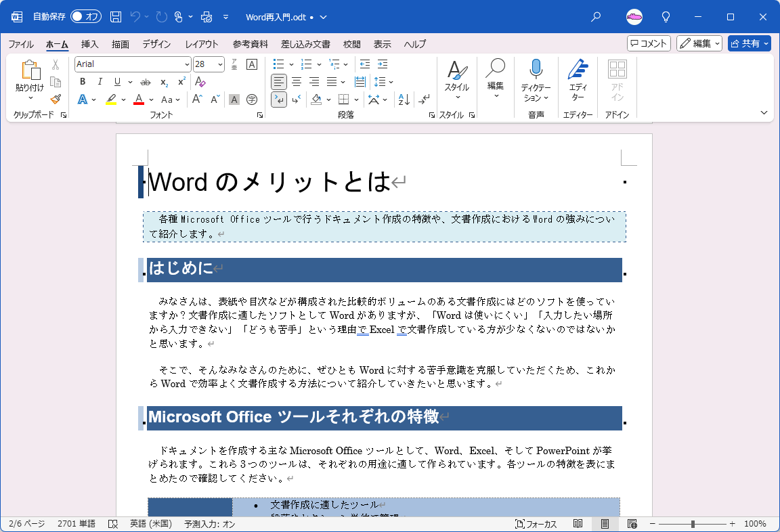Switch to the レイアウト tab
The image size is (780, 532).
point(202,44)
